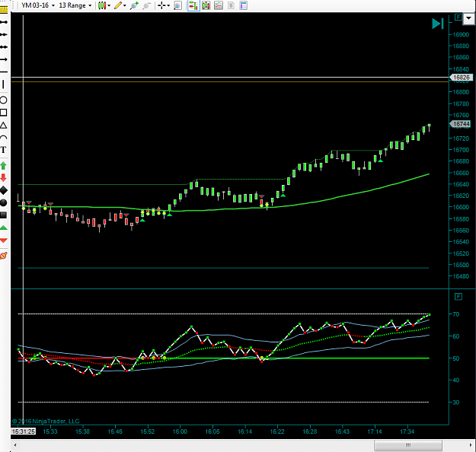Expand the cursor type dropdown arrow

pos(168,5)
